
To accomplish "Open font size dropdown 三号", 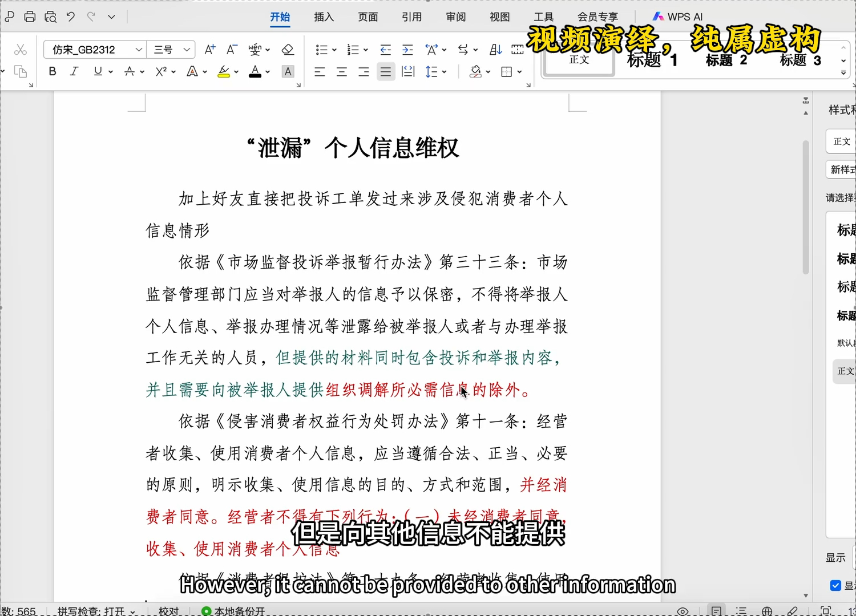I will [x=187, y=50].
